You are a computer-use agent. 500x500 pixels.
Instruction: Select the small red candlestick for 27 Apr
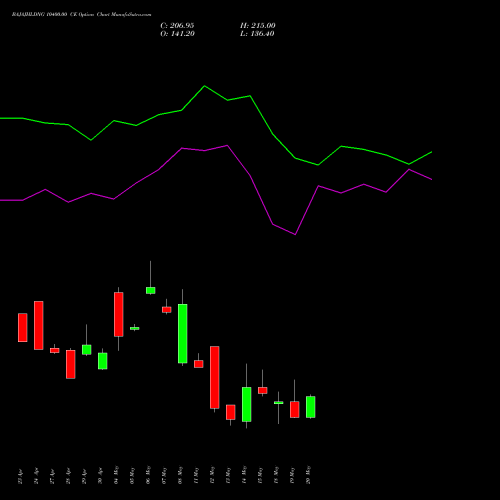pyautogui.click(x=55, y=350)
